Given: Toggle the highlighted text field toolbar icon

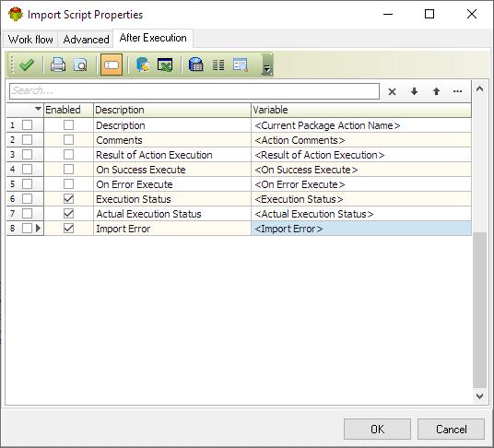Looking at the screenshot, I should click(112, 65).
